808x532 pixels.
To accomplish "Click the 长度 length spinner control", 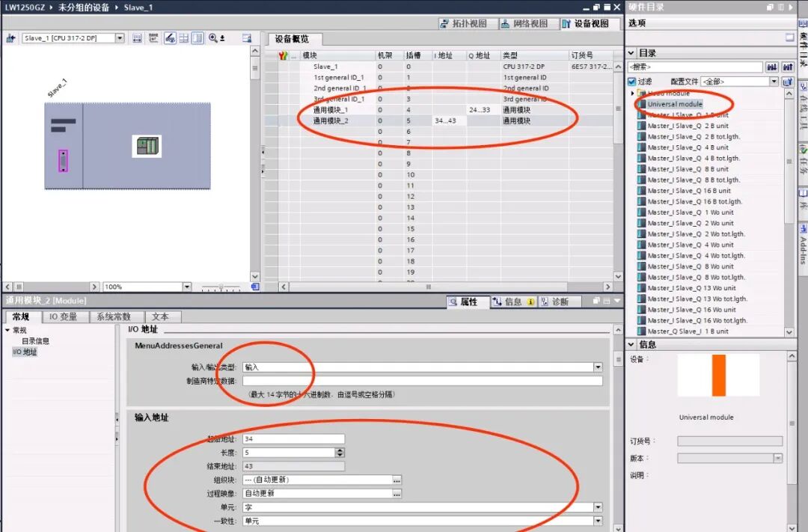I will pyautogui.click(x=340, y=453).
